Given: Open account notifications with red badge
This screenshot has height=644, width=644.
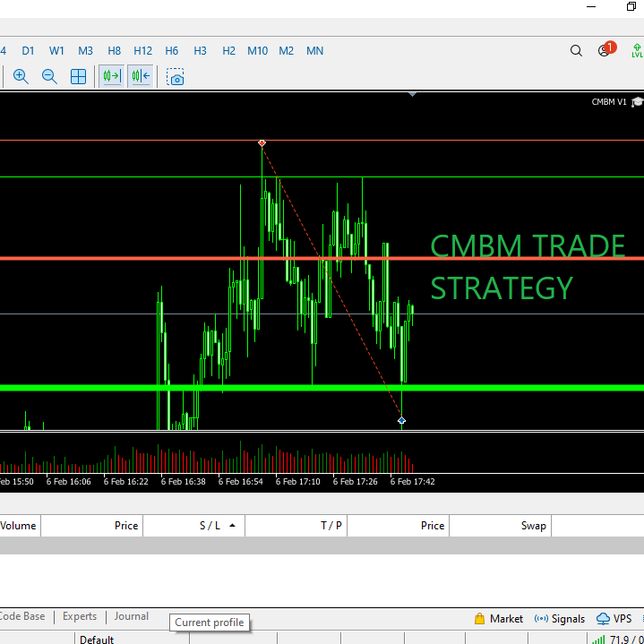Looking at the screenshot, I should coord(606,49).
